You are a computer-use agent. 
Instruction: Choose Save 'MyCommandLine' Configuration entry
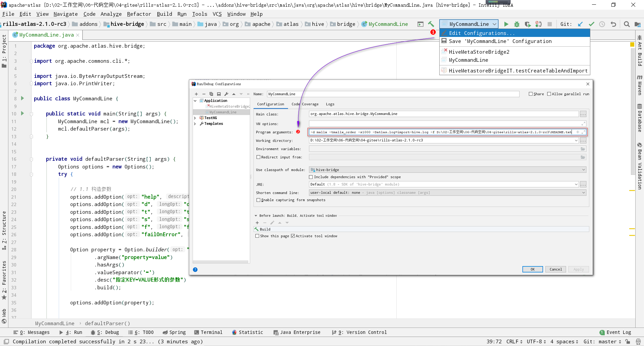coord(514,41)
